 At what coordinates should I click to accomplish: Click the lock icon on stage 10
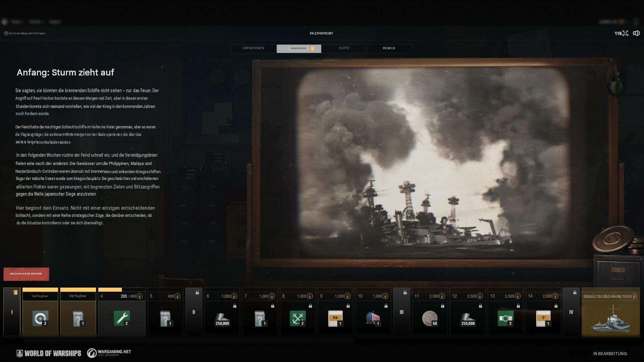pos(386,306)
